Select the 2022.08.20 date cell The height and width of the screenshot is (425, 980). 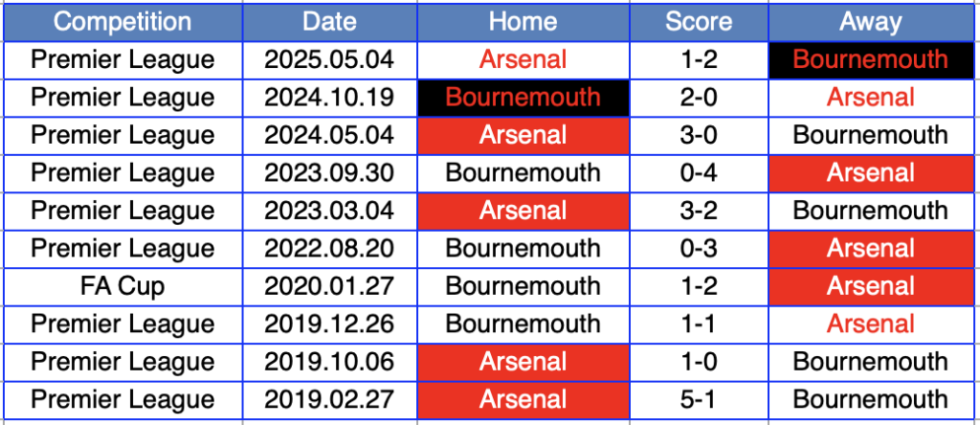(x=329, y=249)
